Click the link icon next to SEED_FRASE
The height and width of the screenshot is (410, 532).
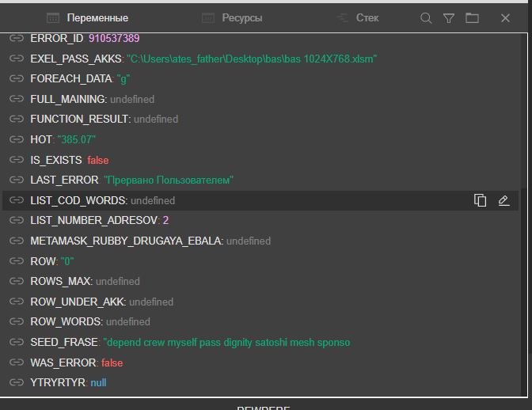(x=17, y=342)
